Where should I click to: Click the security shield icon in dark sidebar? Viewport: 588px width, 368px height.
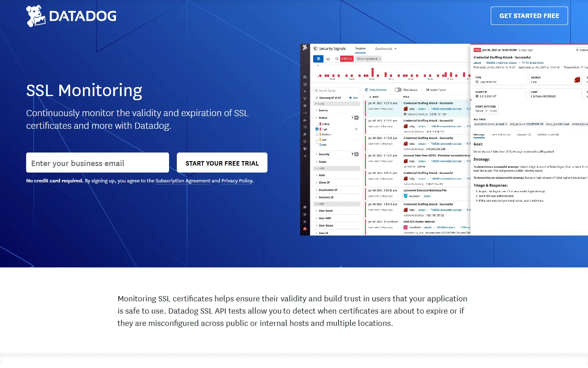(x=305, y=148)
